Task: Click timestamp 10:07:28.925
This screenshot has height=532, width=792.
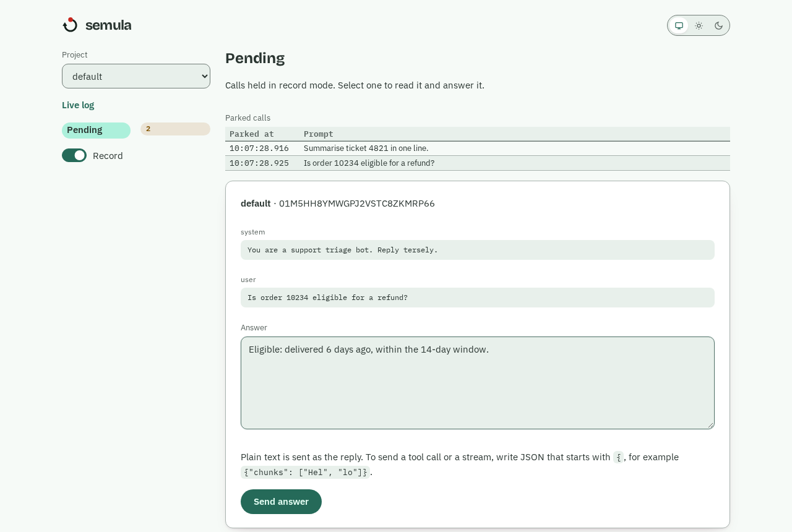Action: pyautogui.click(x=259, y=163)
